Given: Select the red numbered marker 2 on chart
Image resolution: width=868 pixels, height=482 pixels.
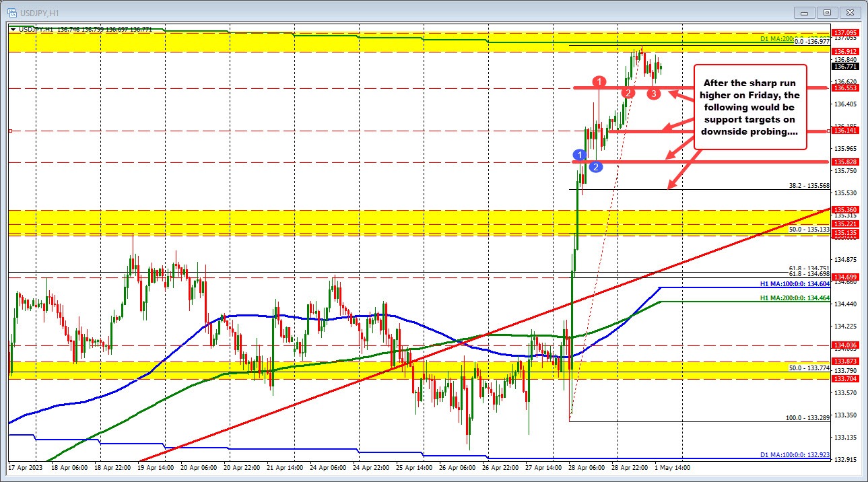Looking at the screenshot, I should click(x=628, y=93).
